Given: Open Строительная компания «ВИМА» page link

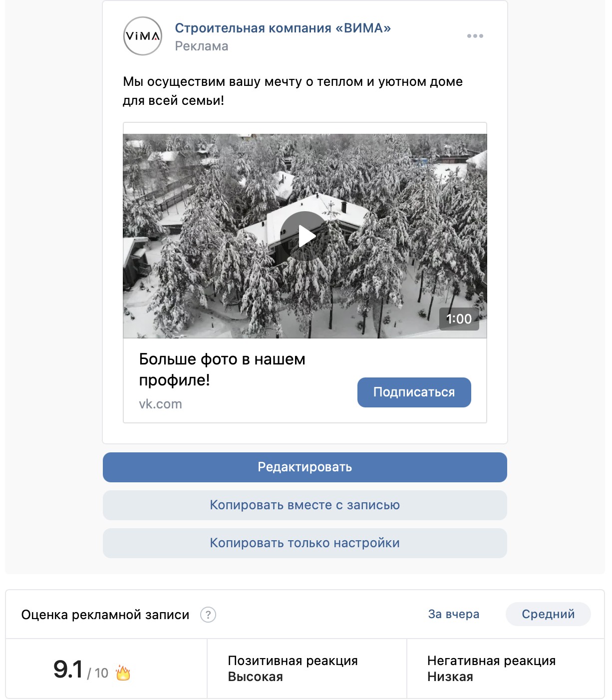Looking at the screenshot, I should [x=283, y=28].
